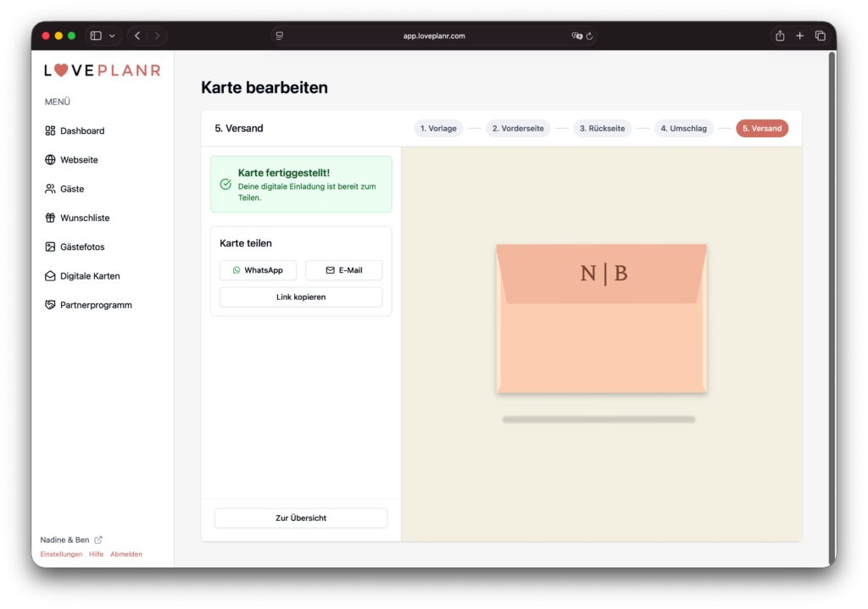Open new tab with plus icon
The height and width of the screenshot is (609, 868).
click(799, 36)
